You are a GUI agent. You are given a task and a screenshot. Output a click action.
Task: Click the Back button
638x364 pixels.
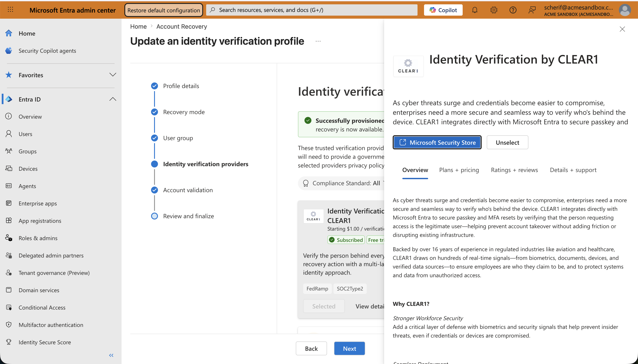[311, 349]
